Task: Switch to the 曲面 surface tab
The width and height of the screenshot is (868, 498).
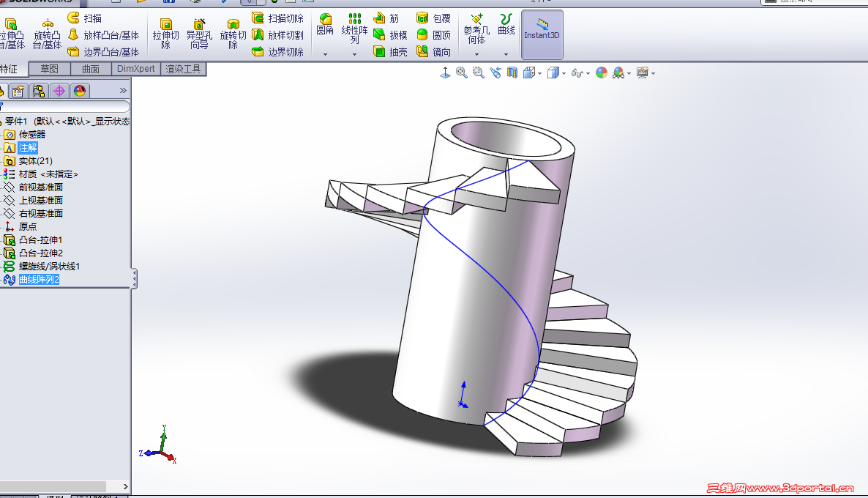Action: [x=91, y=69]
